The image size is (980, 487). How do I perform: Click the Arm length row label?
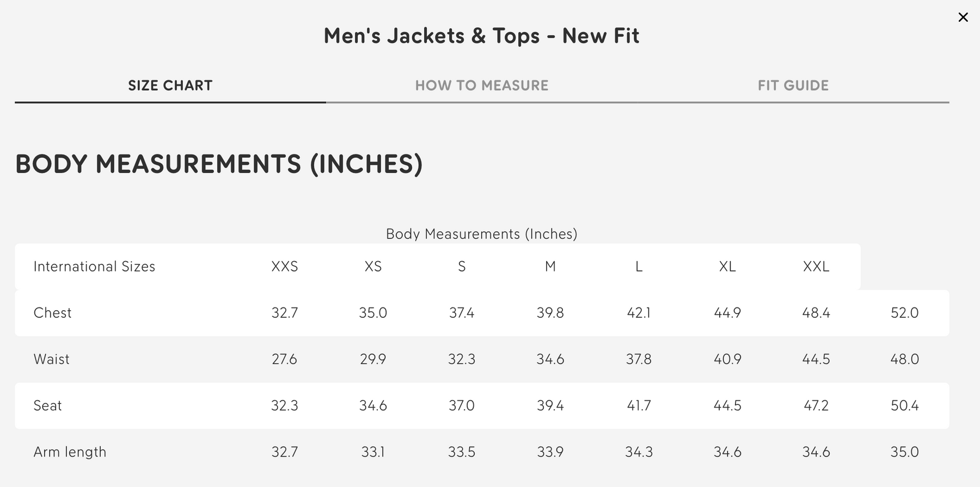[70, 452]
